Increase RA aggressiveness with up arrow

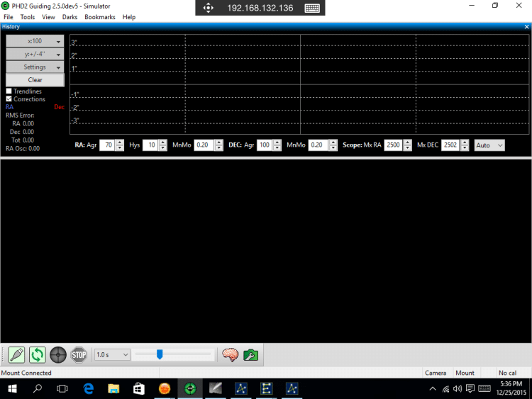click(x=119, y=142)
